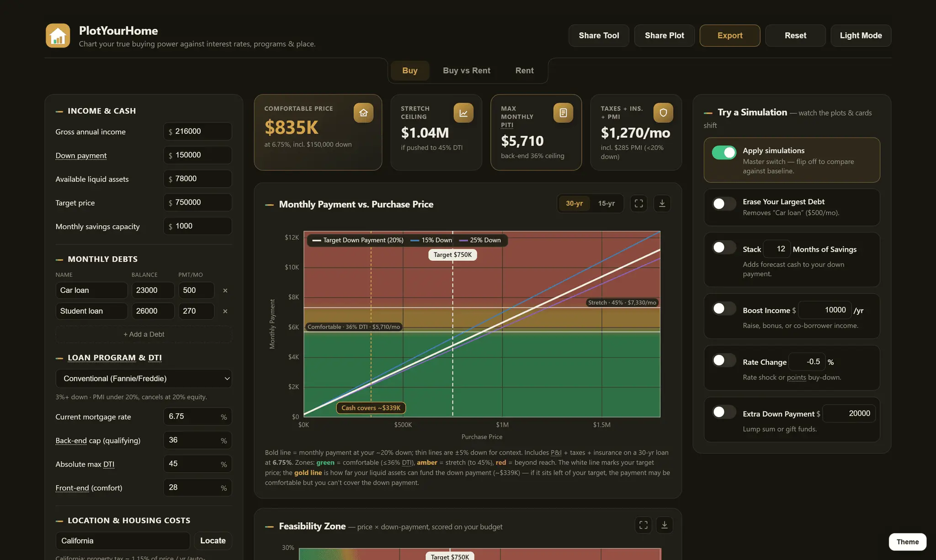Click + Add a Debt
This screenshot has height=560, width=936.
click(144, 334)
